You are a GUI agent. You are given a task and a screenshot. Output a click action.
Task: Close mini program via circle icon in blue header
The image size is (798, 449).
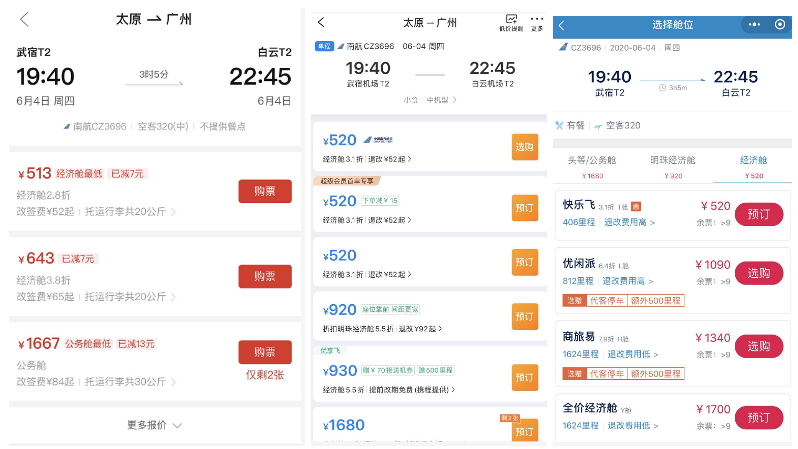pos(780,25)
